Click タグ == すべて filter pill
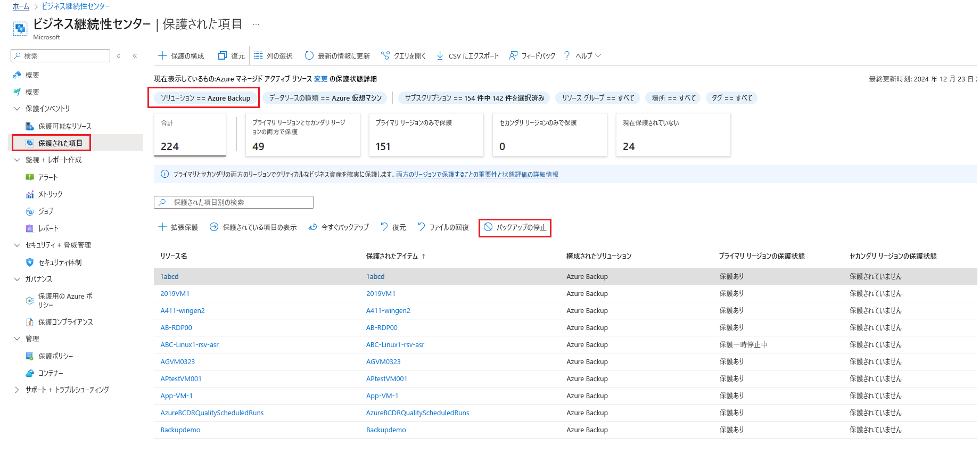Viewport: 980px width, 453px height. tap(732, 98)
